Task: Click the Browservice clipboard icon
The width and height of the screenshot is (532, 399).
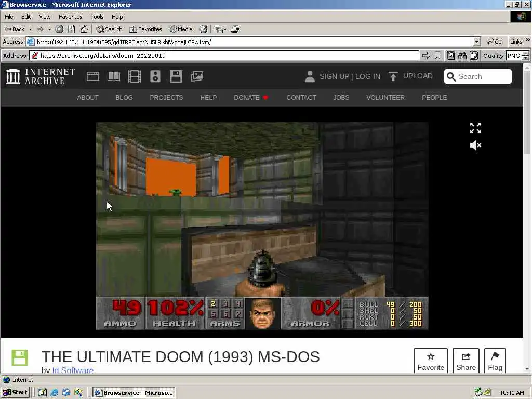Action: point(474,56)
